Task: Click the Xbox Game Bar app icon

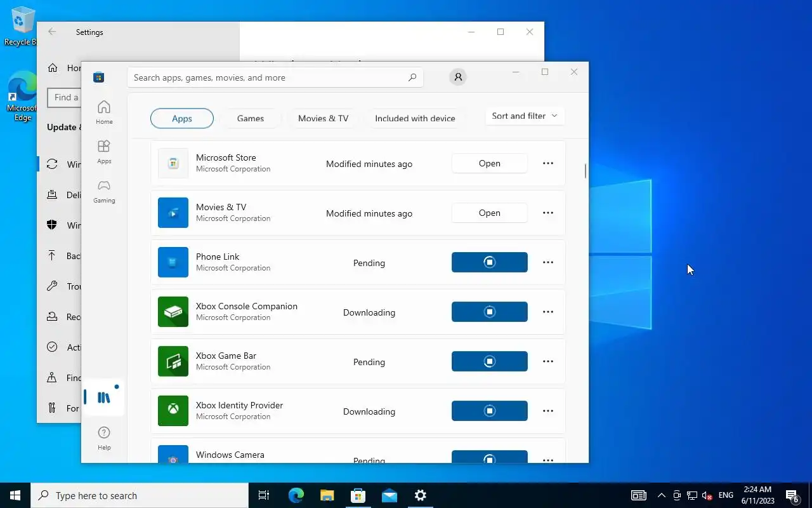Action: (x=173, y=361)
